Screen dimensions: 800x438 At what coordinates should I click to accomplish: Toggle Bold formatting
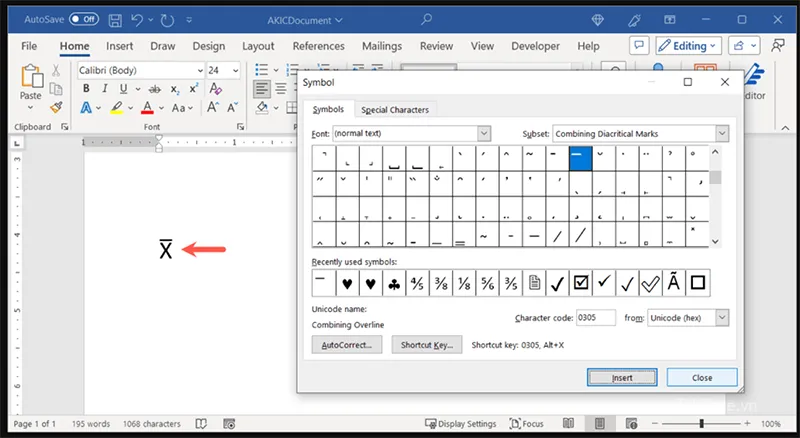tap(86, 89)
